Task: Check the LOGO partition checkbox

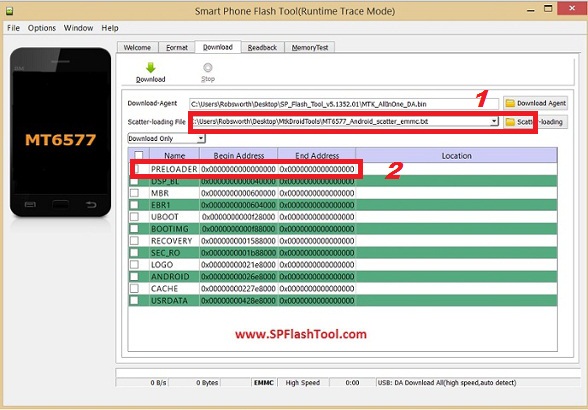Action: pos(134,264)
